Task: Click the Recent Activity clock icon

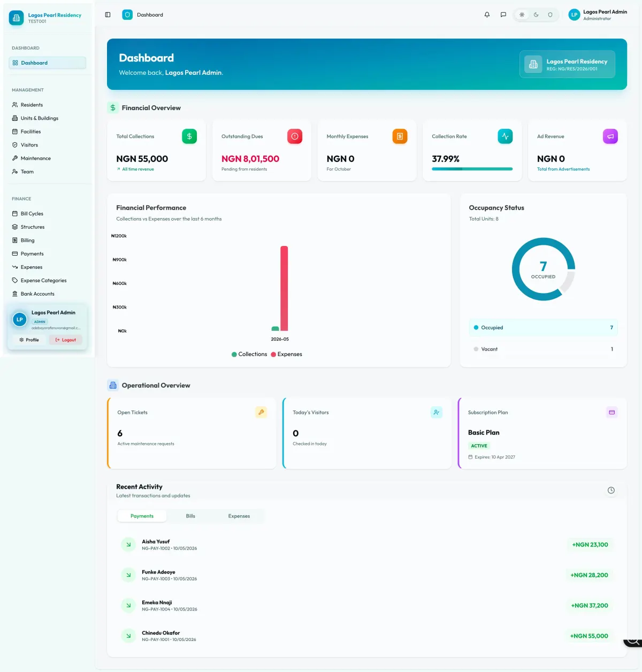Action: point(611,490)
